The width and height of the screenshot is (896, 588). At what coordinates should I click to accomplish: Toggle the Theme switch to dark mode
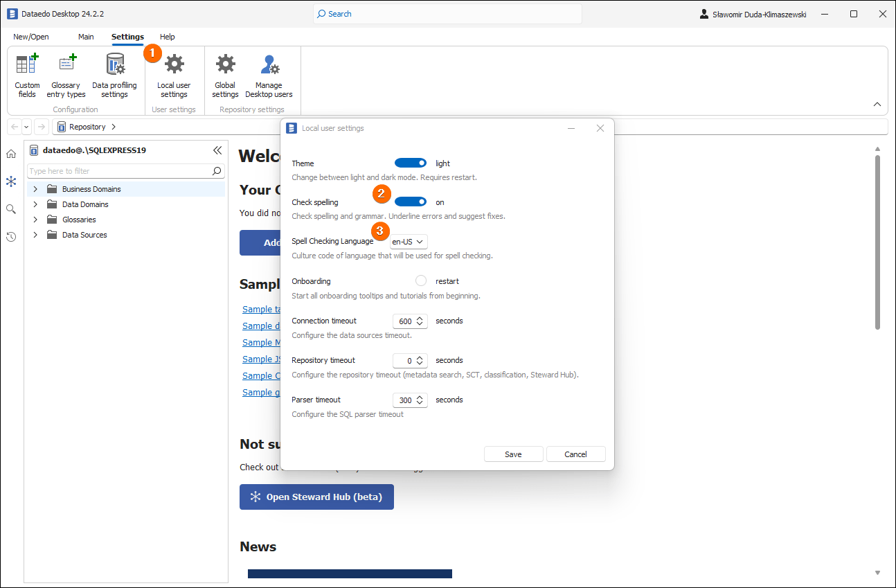411,162
